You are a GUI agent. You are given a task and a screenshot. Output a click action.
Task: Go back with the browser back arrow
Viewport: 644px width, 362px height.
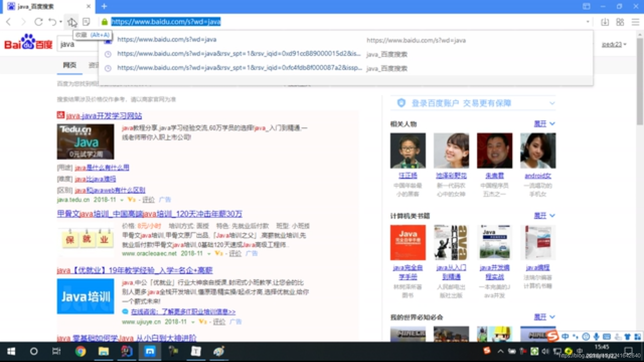point(9,22)
